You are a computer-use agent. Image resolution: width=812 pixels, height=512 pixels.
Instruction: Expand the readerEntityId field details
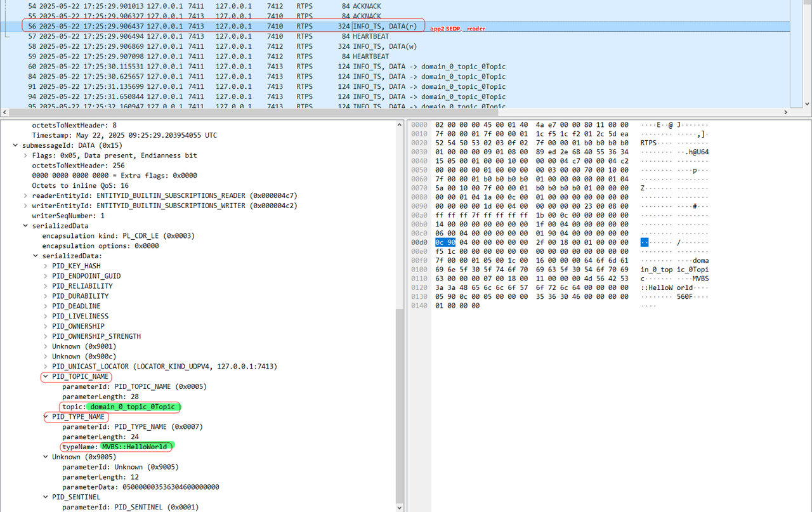pos(25,195)
